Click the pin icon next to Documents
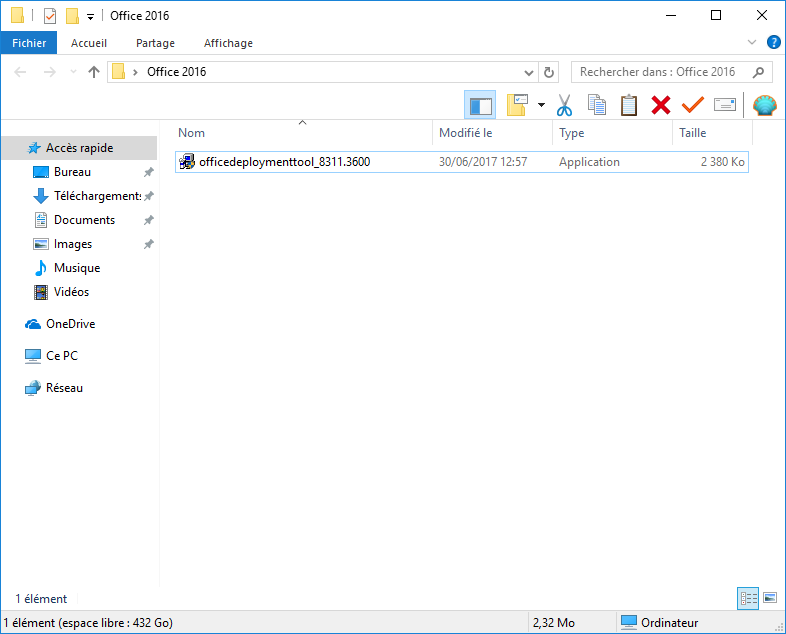786x634 pixels. [x=148, y=221]
